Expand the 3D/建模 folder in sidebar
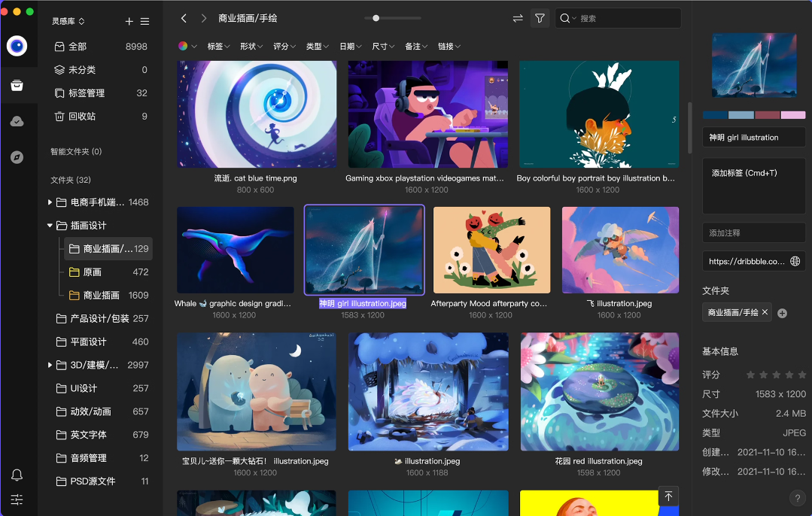This screenshot has width=812, height=516. (48, 365)
